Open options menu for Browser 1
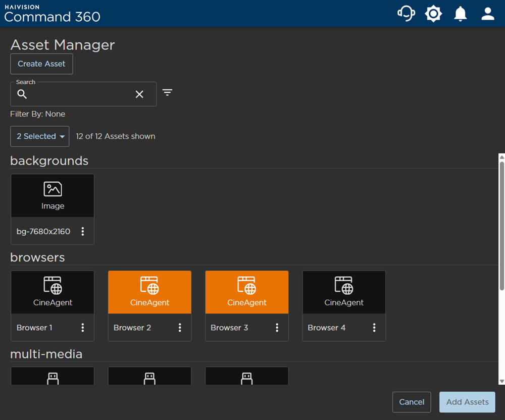This screenshot has width=505, height=420. [x=83, y=328]
